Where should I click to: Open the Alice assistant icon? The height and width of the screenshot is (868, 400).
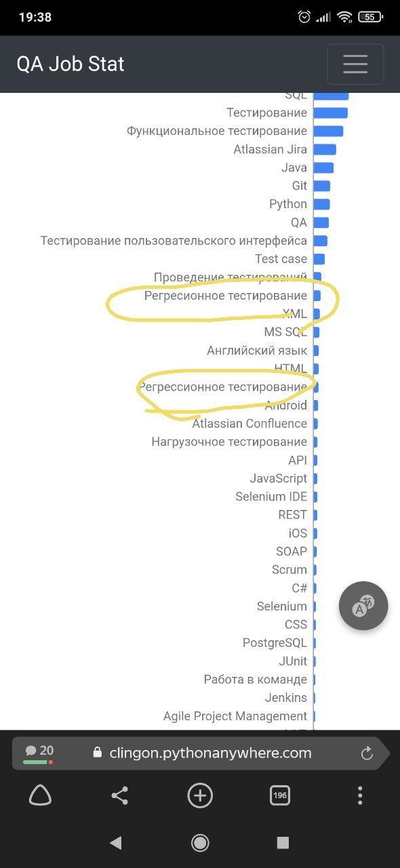pyautogui.click(x=40, y=795)
